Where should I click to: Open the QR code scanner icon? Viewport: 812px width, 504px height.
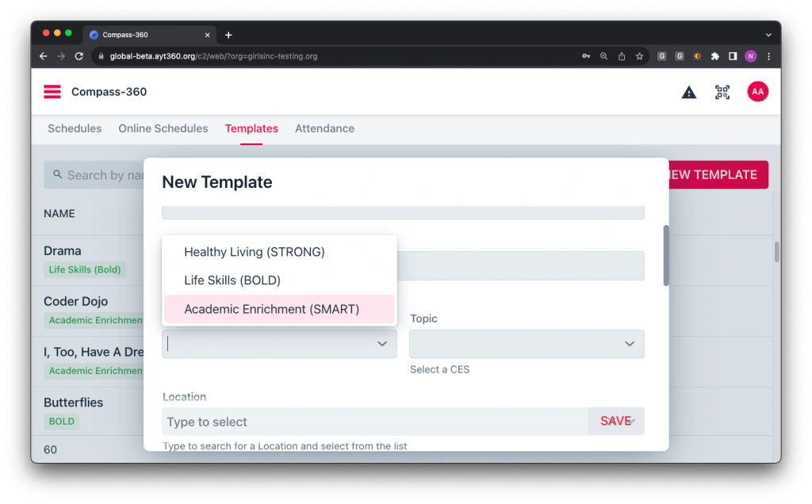(x=722, y=92)
